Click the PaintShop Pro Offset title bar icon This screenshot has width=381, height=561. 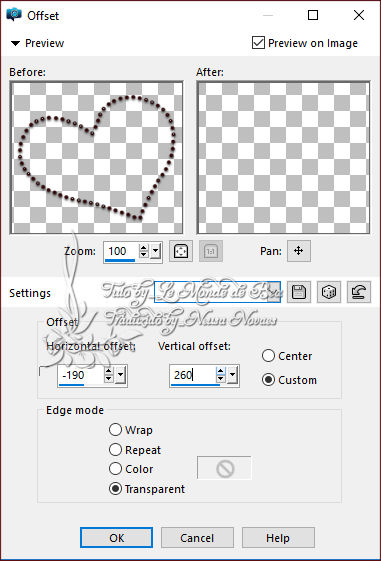(14, 15)
